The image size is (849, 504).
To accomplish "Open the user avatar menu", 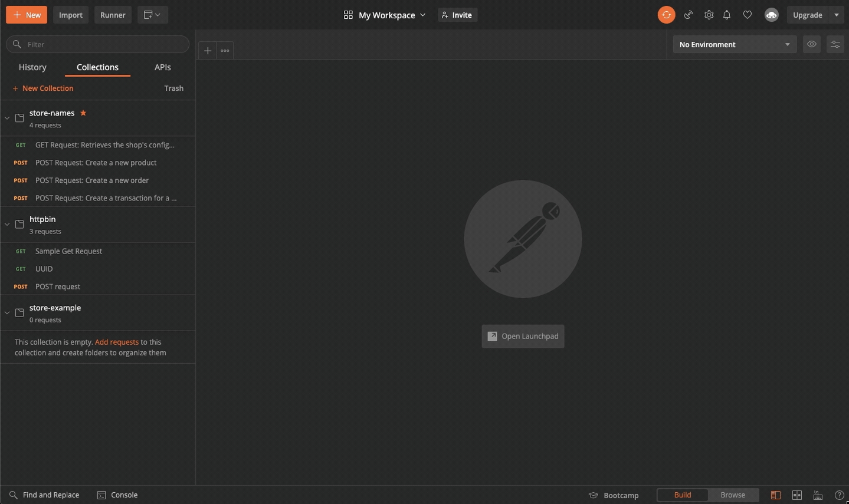I will pyautogui.click(x=771, y=15).
